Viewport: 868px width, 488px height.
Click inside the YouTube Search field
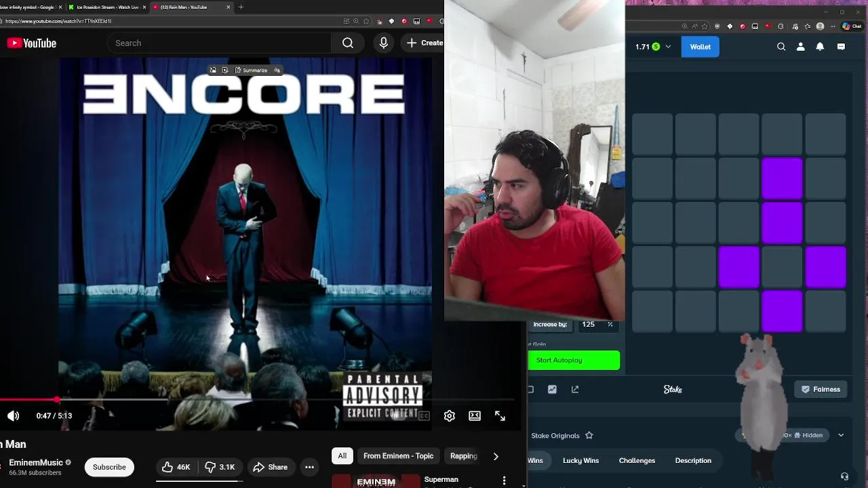click(x=219, y=43)
